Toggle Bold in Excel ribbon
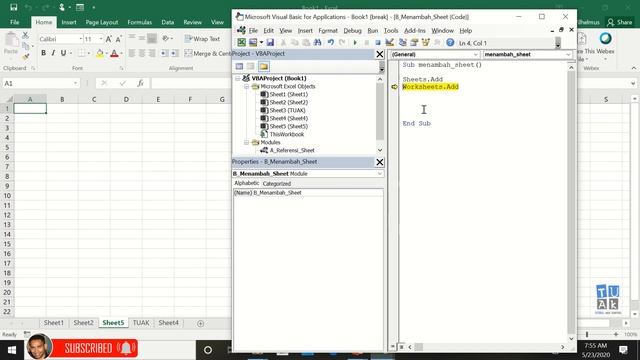The width and height of the screenshot is (640, 360). tap(43, 53)
